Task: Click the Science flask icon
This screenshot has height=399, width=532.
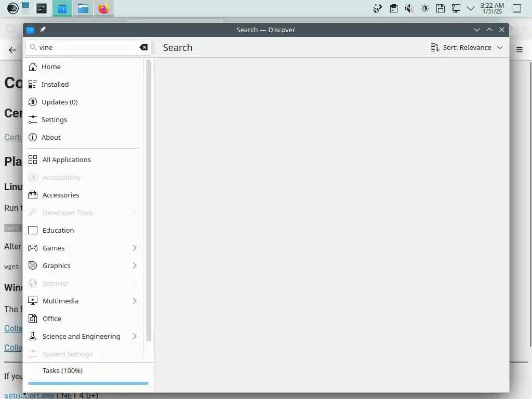Action: coord(33,336)
